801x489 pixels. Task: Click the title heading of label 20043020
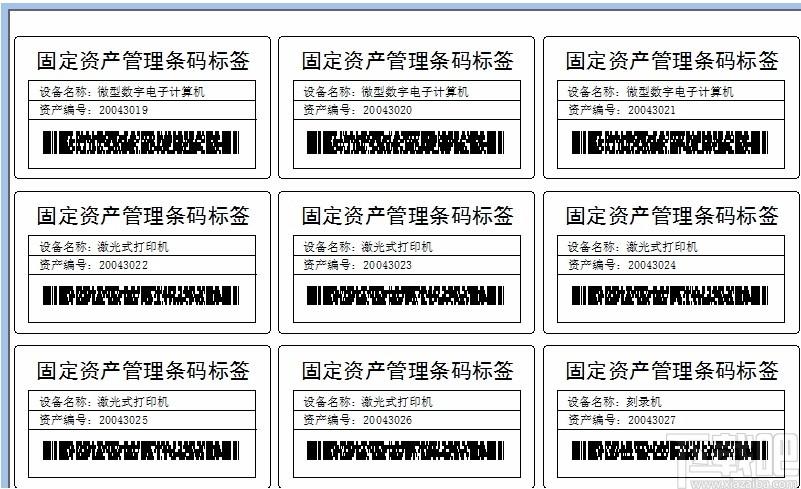[407, 61]
